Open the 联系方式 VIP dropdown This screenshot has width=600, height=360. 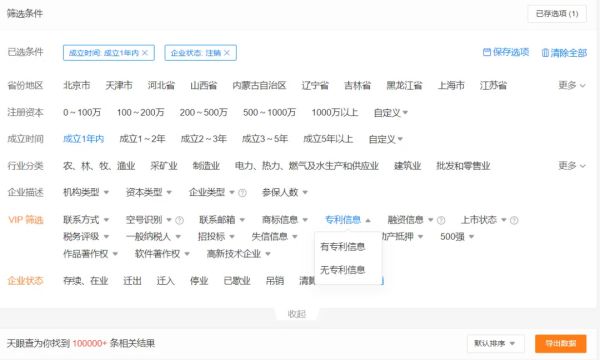click(x=86, y=220)
